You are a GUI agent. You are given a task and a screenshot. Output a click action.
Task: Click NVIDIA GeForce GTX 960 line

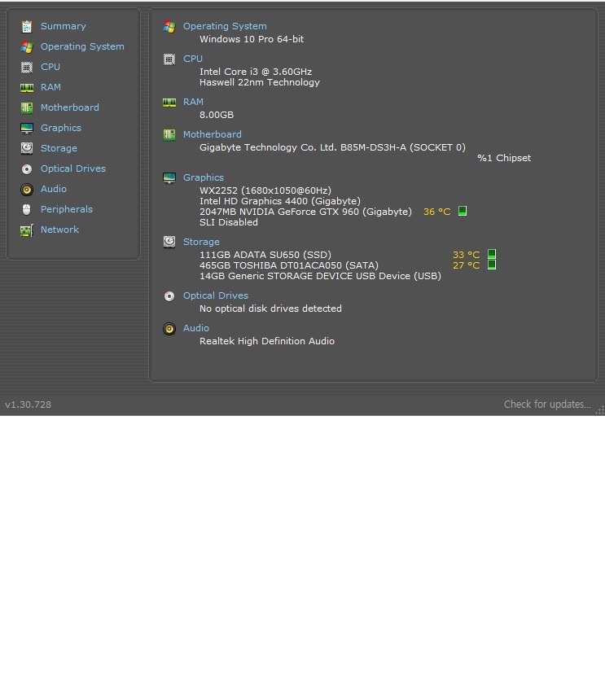pos(305,212)
